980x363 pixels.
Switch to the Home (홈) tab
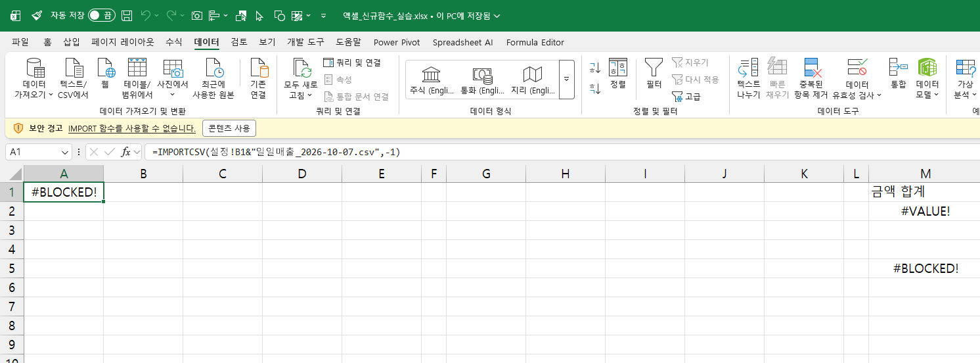point(47,42)
